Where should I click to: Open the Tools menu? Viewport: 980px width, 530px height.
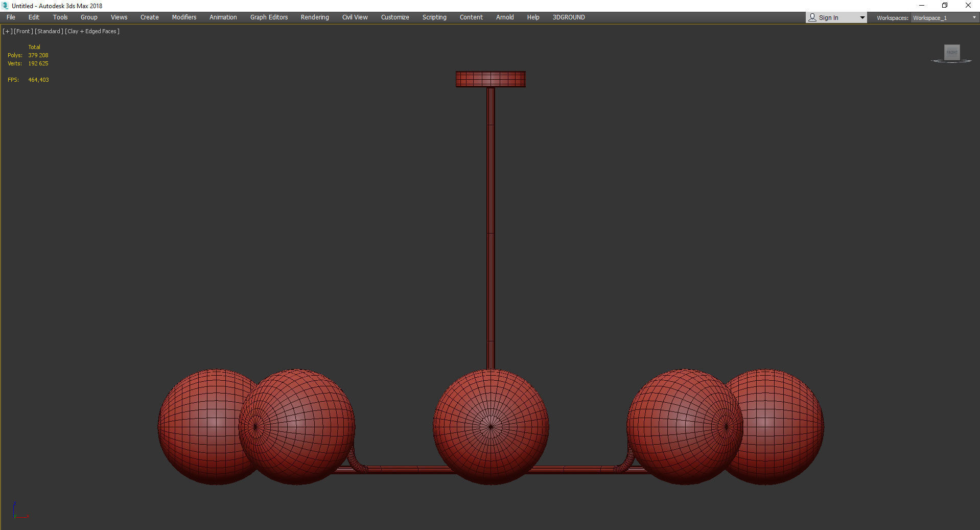click(60, 17)
